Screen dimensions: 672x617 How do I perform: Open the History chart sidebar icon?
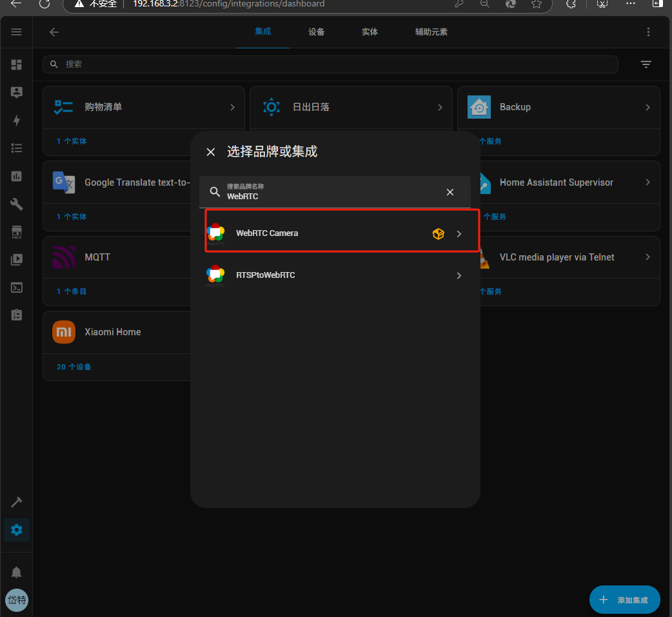[x=17, y=176]
